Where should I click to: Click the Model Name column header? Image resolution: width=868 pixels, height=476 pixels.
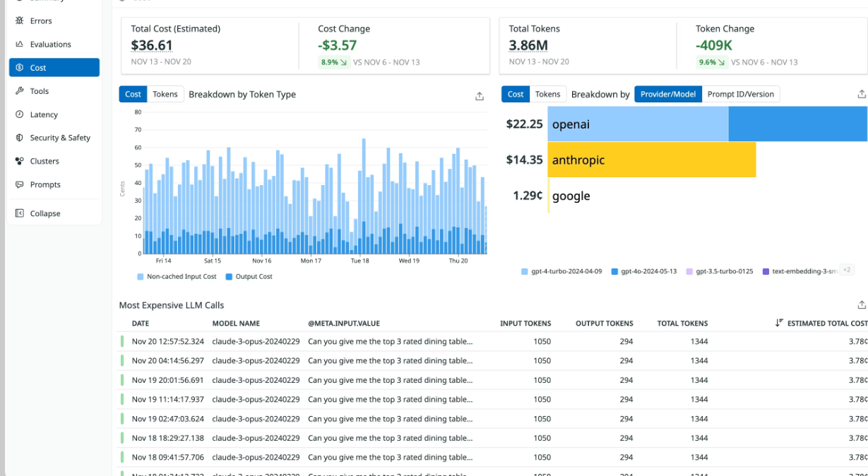point(236,323)
